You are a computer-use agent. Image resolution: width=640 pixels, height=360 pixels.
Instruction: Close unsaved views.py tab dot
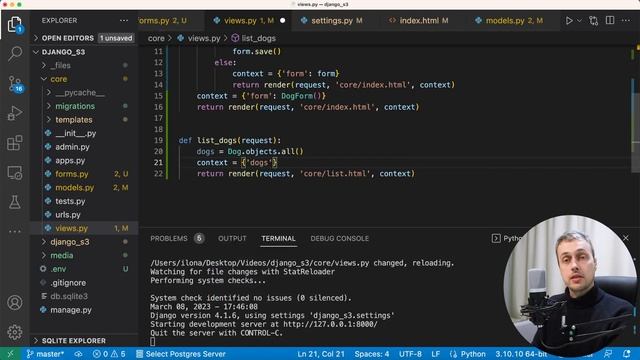pyautogui.click(x=282, y=20)
